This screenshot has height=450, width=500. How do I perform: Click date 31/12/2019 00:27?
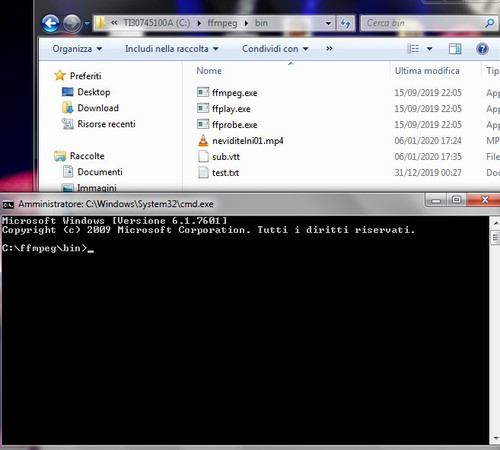(x=428, y=173)
